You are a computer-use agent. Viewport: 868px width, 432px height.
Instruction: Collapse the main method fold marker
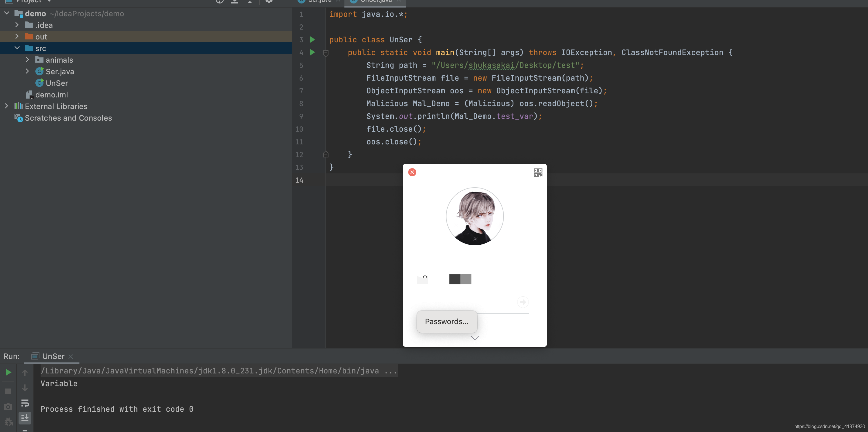tap(326, 53)
